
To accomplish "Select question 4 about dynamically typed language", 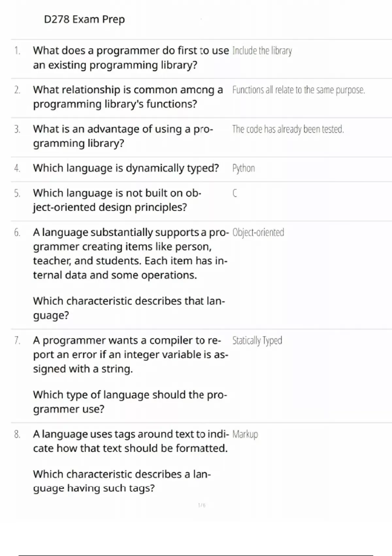I will point(126,168).
